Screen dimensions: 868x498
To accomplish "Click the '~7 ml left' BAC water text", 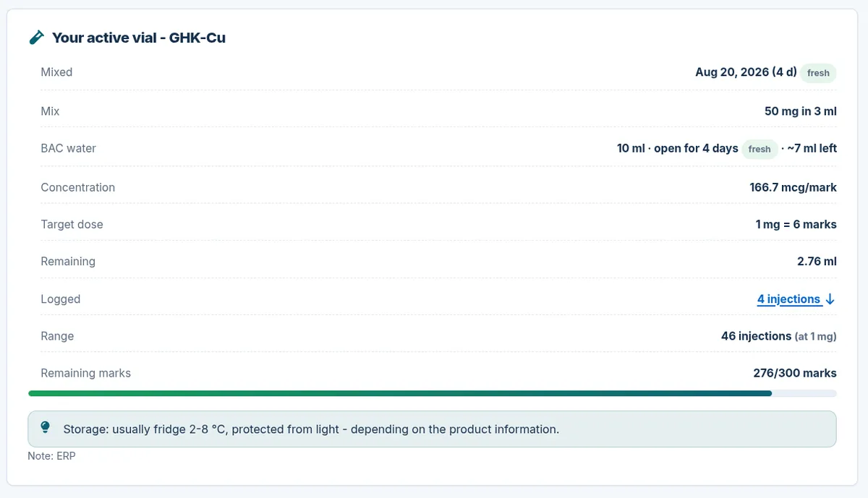I will click(812, 148).
